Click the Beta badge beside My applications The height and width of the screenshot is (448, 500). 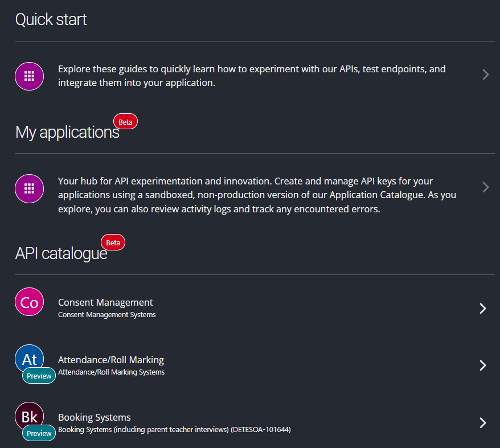[x=125, y=122]
